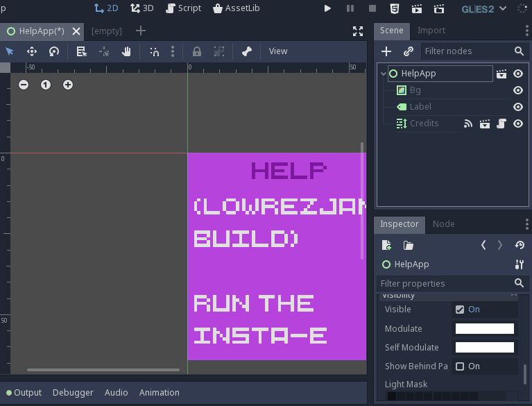Select the Credits node

424,124
